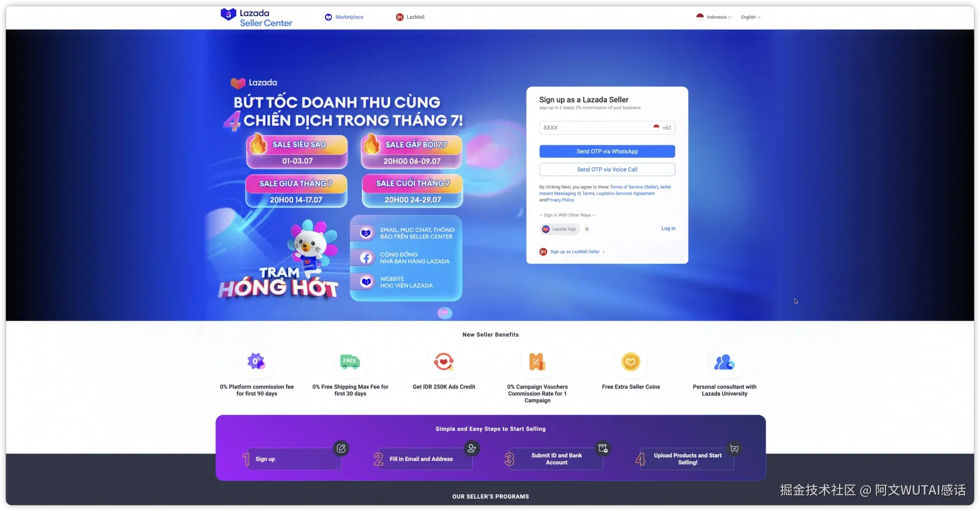Open the +62 country code selector

(x=663, y=128)
